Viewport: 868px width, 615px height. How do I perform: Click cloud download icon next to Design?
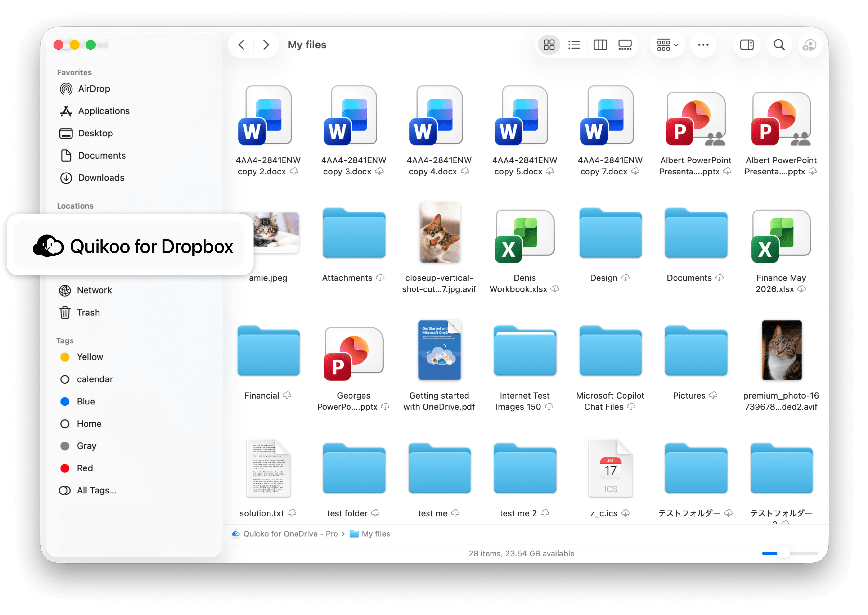(625, 278)
